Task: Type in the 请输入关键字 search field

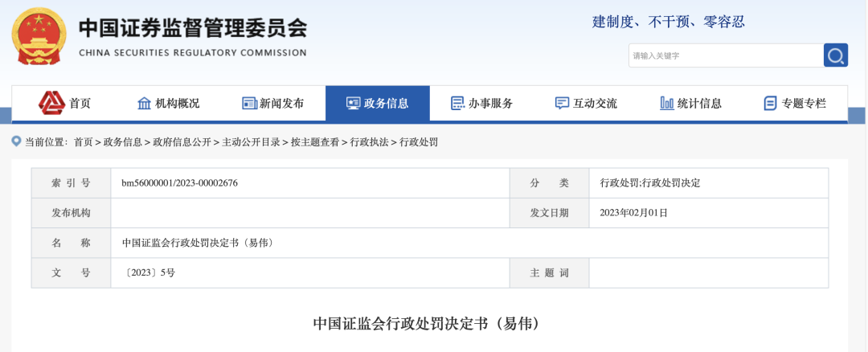Action: click(723, 55)
